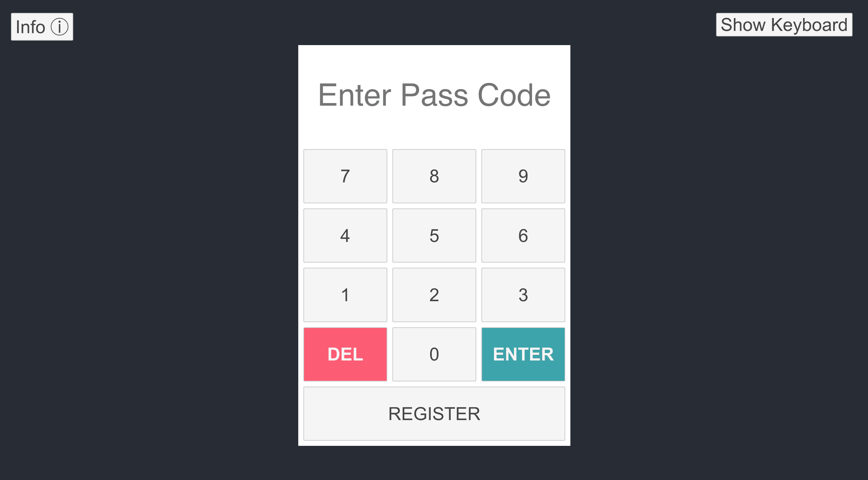This screenshot has height=480, width=868.
Task: Click the number 9 key
Action: coord(522,176)
